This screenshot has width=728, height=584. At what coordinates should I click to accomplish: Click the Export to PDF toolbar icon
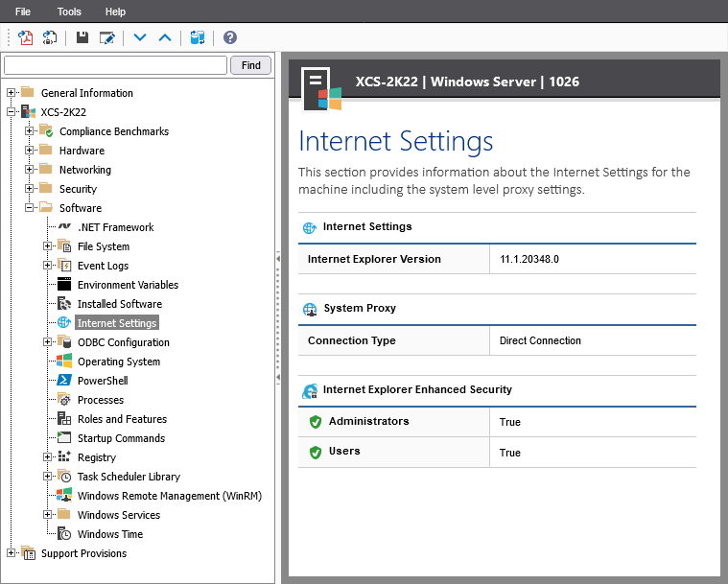[x=26, y=37]
